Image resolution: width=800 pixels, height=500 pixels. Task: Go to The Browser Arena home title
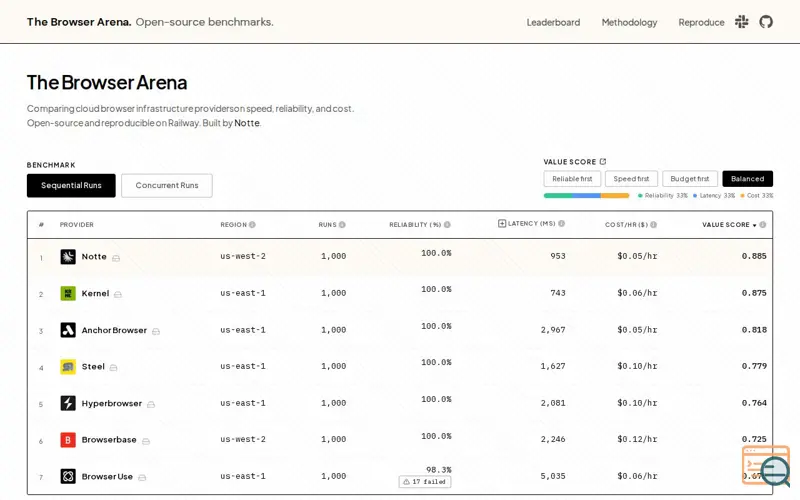tap(79, 22)
